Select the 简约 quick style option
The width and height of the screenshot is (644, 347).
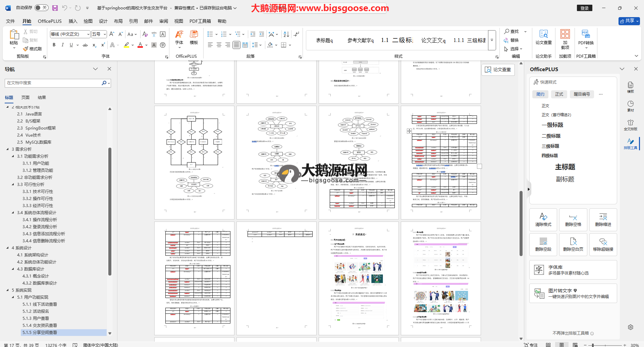point(540,94)
